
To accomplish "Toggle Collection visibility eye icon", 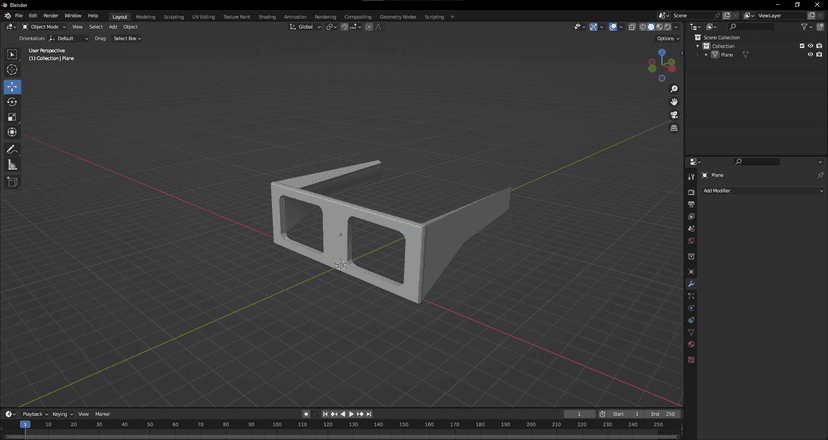I will coord(811,46).
